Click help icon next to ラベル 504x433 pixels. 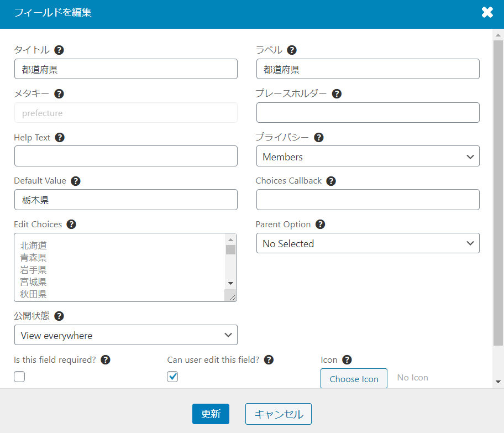click(292, 50)
